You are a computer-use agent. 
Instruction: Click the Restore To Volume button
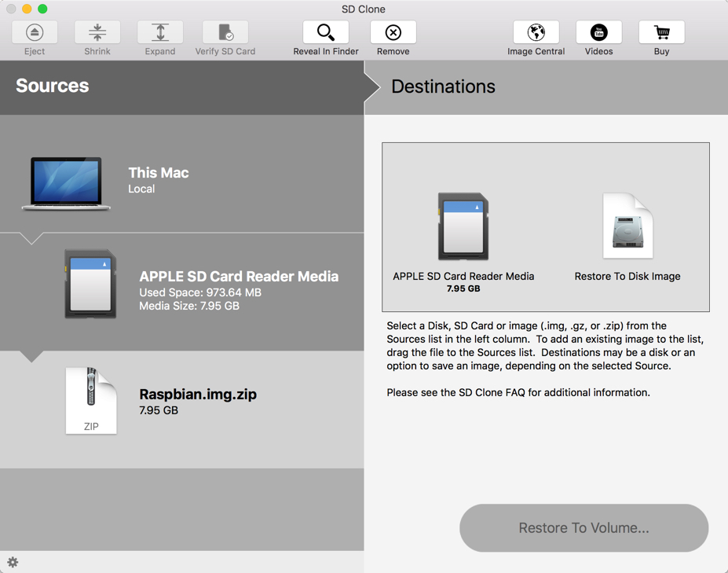pos(584,528)
